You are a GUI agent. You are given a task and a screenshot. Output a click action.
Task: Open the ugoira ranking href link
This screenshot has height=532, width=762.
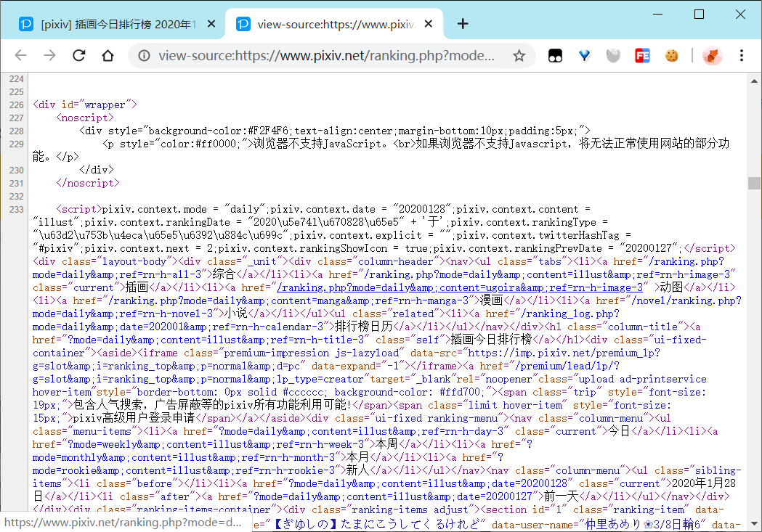(x=460, y=287)
